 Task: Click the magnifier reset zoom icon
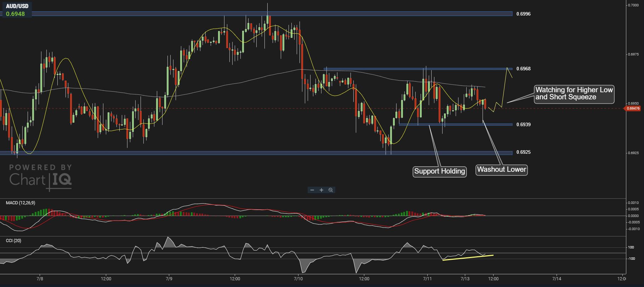click(x=331, y=190)
